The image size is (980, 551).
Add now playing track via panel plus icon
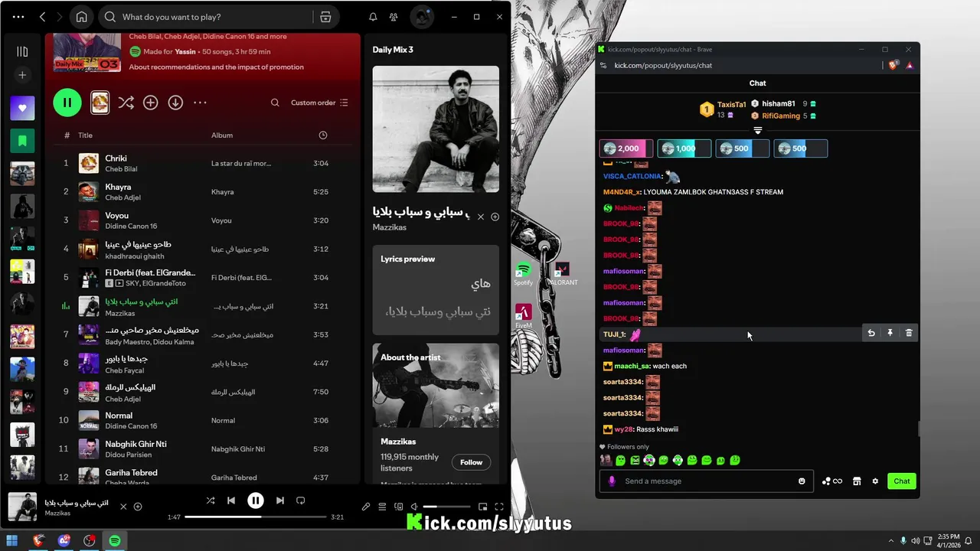[495, 217]
